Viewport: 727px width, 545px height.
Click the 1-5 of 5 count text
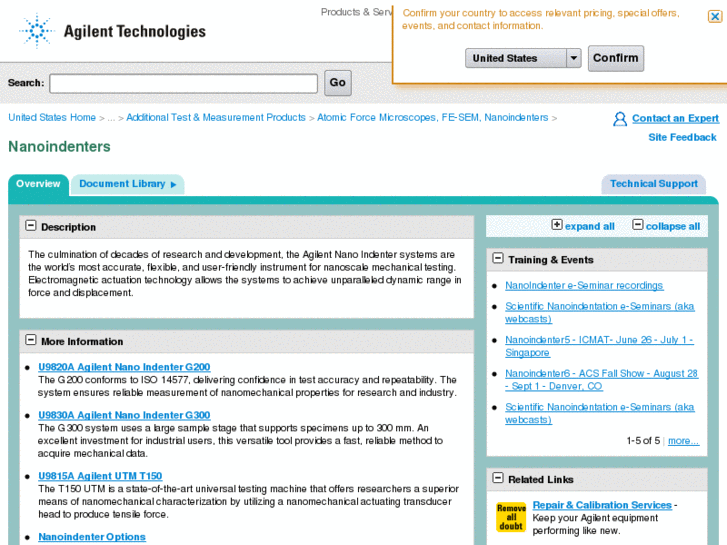point(643,441)
